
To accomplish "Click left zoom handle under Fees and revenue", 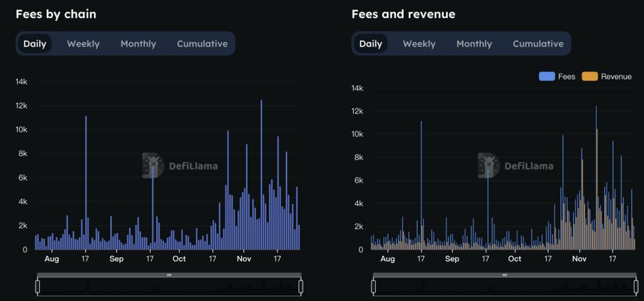I will [374, 287].
